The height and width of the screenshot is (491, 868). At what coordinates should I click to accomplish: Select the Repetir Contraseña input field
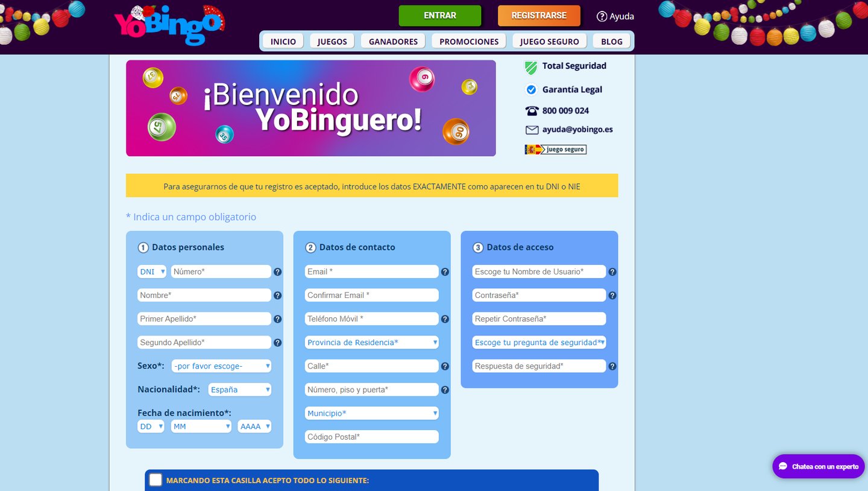(x=539, y=318)
